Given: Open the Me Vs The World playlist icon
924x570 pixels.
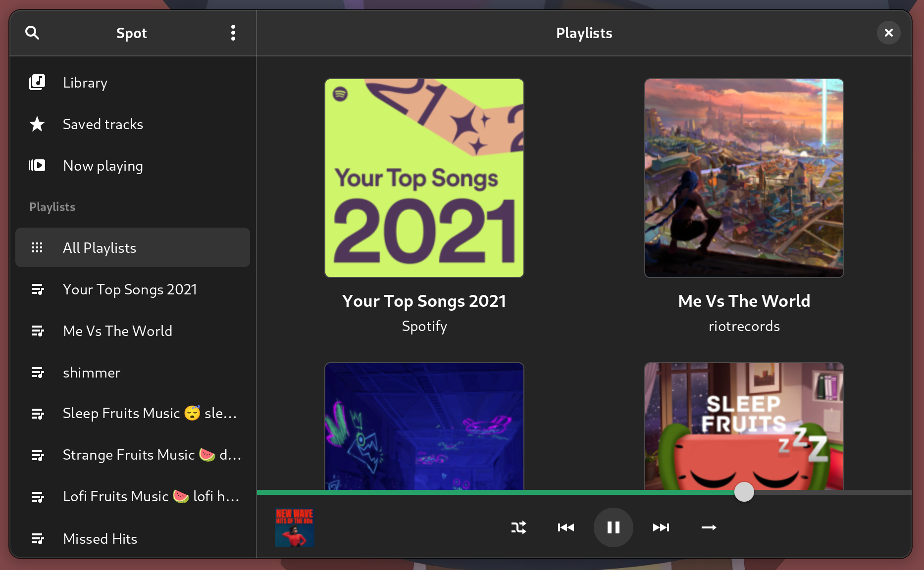Looking at the screenshot, I should point(38,331).
